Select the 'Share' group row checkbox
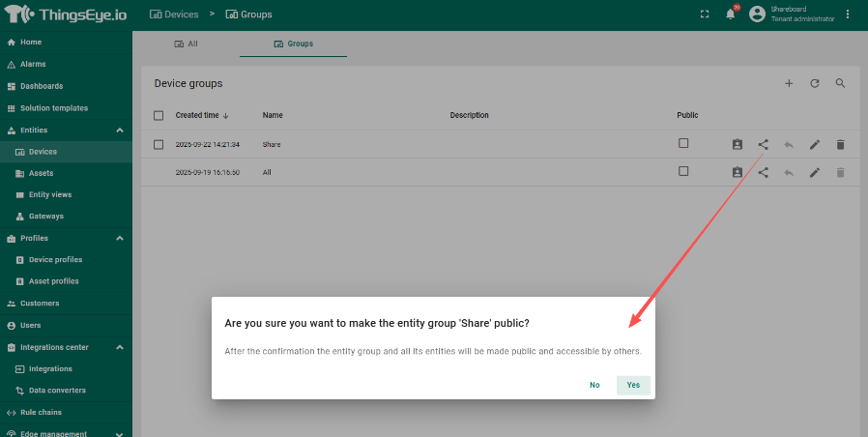Viewport: 868px width, 437px height. (159, 144)
